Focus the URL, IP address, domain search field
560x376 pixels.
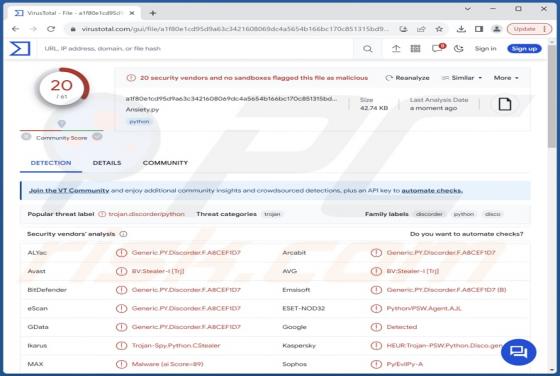196,49
